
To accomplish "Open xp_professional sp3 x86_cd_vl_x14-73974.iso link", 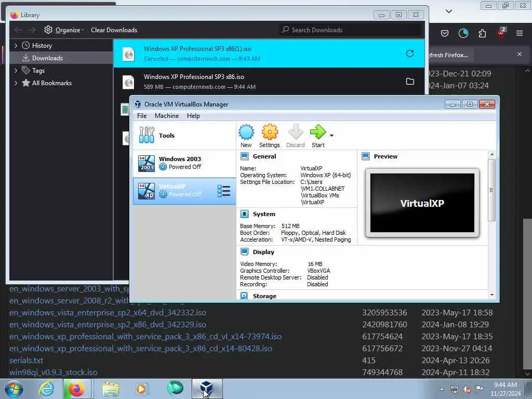I will [x=145, y=337].
